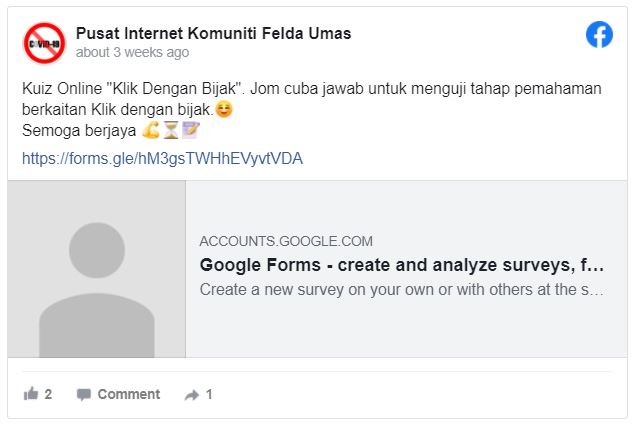636x425 pixels.
Task: Open Pusat Internet Komuniti Felda Umas page
Action: point(213,33)
